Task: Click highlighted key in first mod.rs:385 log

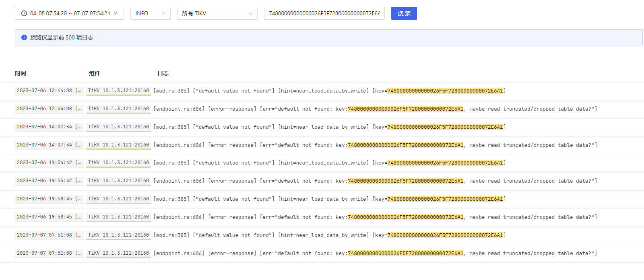Action: point(445,91)
